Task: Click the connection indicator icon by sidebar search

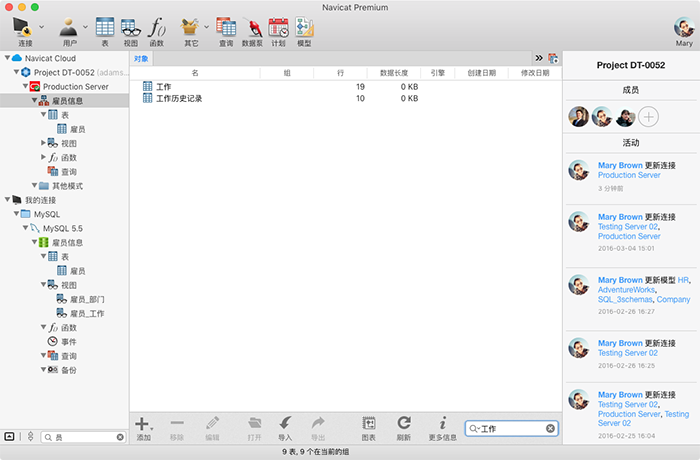Action: (x=30, y=437)
